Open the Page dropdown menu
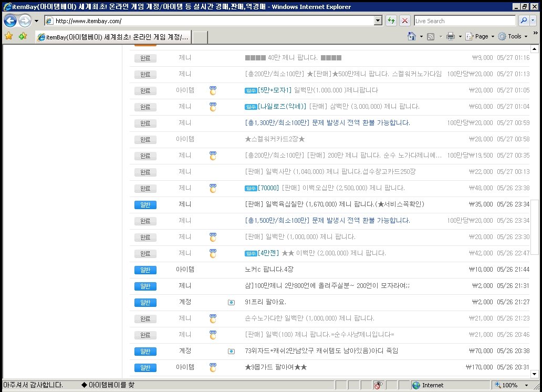 tap(480, 36)
